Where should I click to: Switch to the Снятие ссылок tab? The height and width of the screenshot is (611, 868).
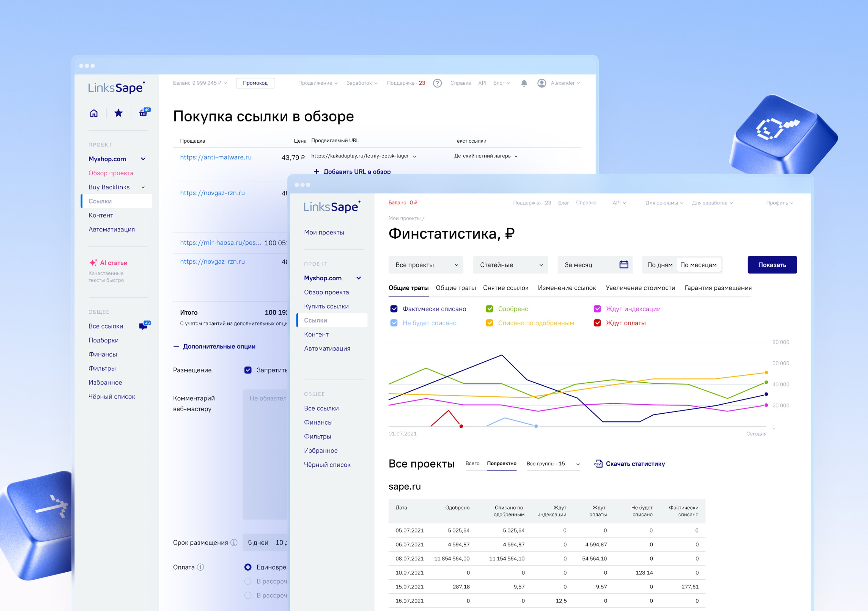[x=505, y=288]
